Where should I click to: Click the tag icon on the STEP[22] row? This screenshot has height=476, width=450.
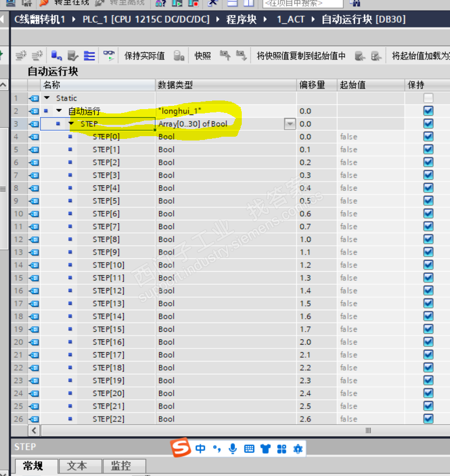pos(34,419)
